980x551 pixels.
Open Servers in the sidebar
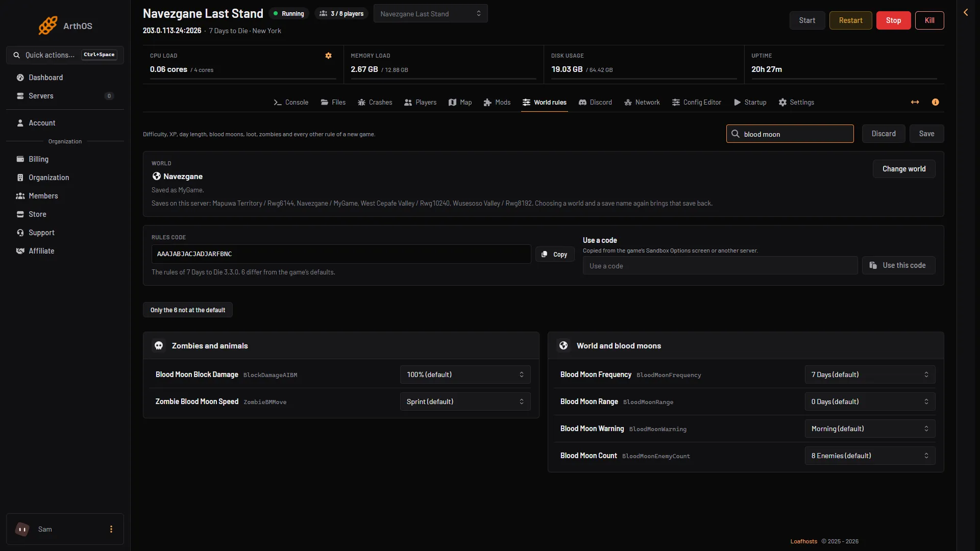65,96
